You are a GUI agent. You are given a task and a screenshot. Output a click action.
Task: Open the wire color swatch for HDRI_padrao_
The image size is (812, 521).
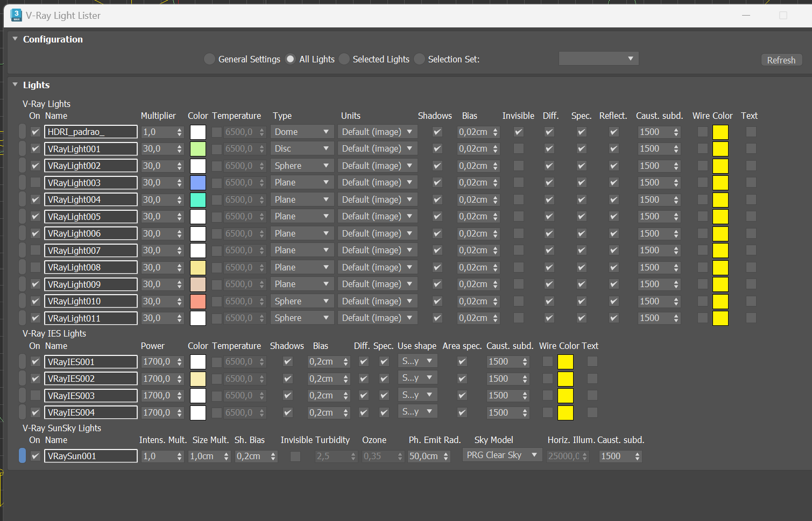pyautogui.click(x=721, y=132)
